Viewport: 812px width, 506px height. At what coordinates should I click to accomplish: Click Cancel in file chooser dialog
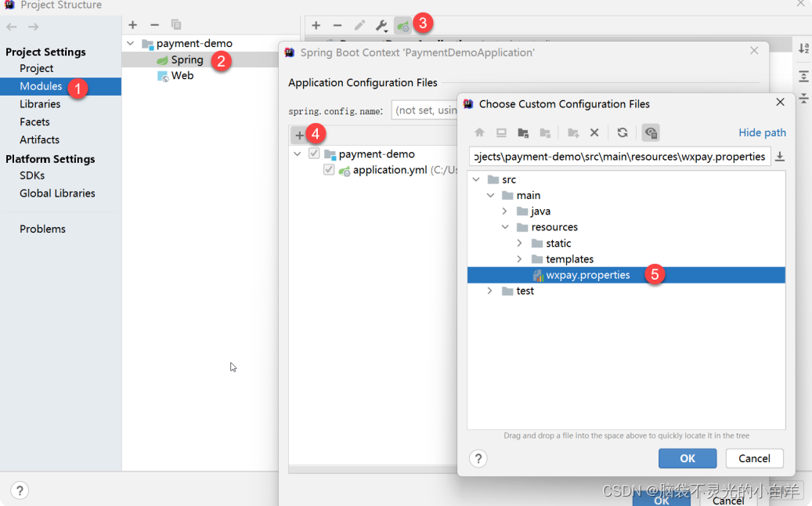point(754,458)
